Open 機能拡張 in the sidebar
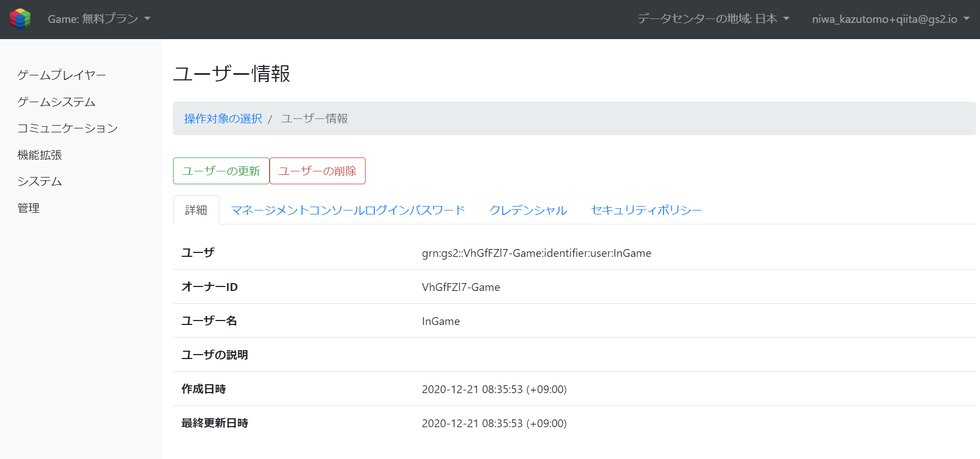Image resolution: width=980 pixels, height=459 pixels. (40, 155)
